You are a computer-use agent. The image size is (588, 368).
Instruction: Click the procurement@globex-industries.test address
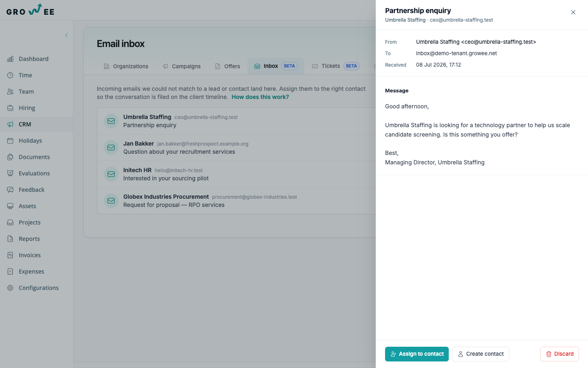pos(254,197)
